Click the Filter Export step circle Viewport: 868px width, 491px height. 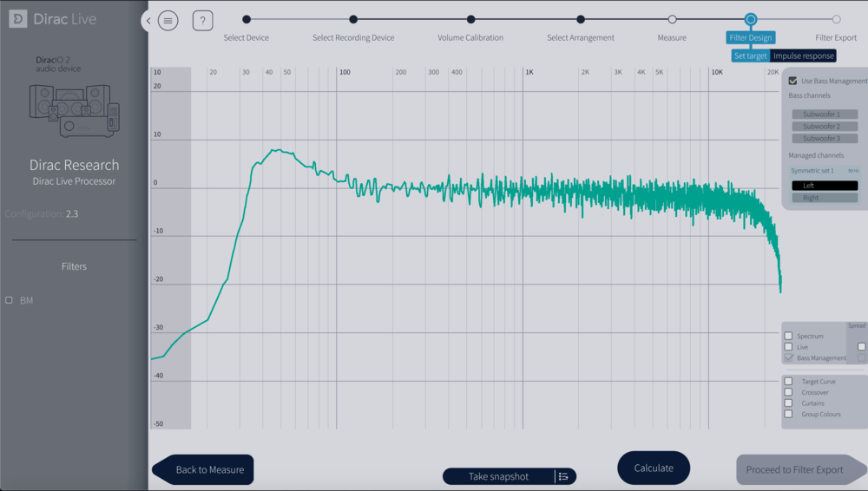[x=836, y=19]
